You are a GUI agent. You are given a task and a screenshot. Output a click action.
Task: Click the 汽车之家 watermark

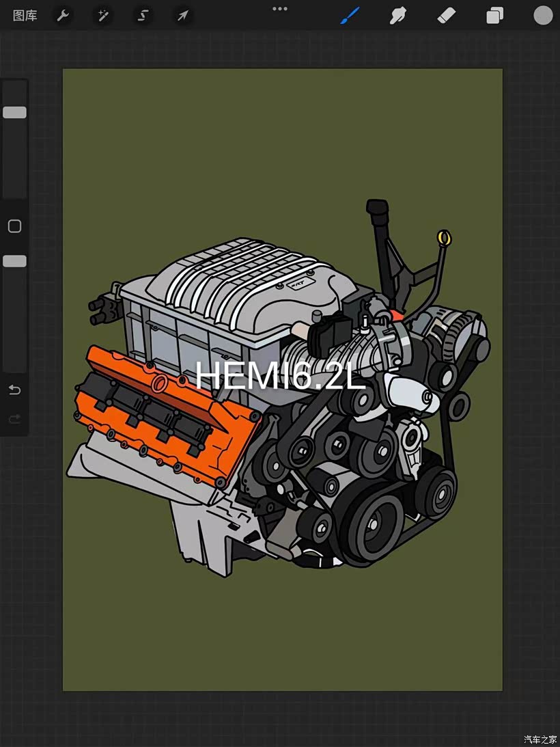point(540,739)
